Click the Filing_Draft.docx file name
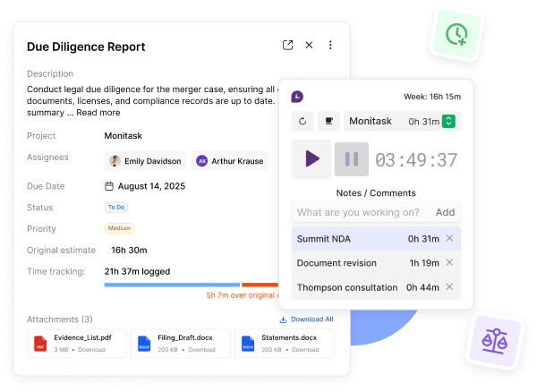The image size is (537, 392). tap(185, 337)
